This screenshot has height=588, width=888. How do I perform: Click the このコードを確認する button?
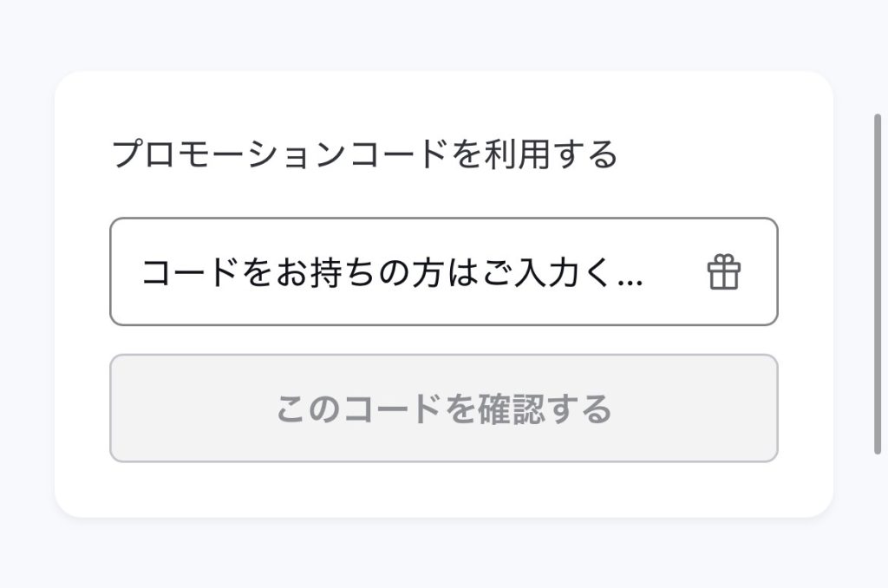coord(443,408)
